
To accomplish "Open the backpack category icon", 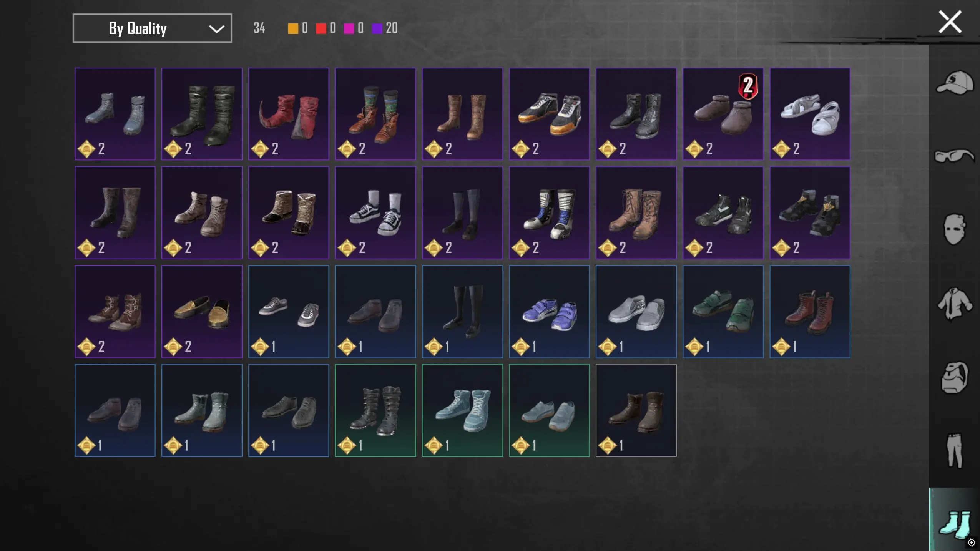I will point(955,377).
